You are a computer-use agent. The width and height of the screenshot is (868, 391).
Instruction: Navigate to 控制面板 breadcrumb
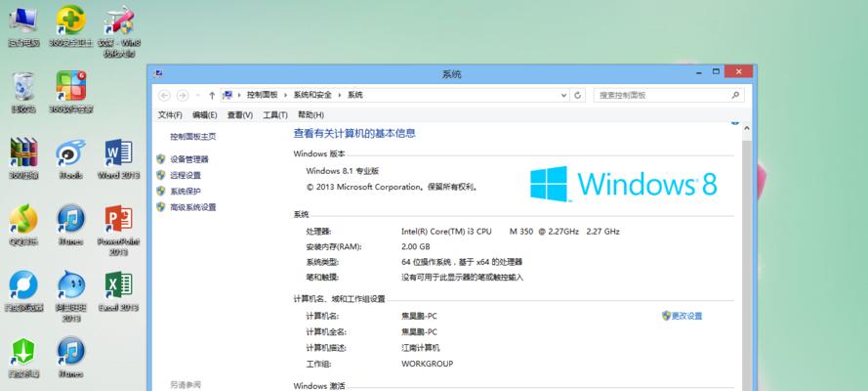263,95
